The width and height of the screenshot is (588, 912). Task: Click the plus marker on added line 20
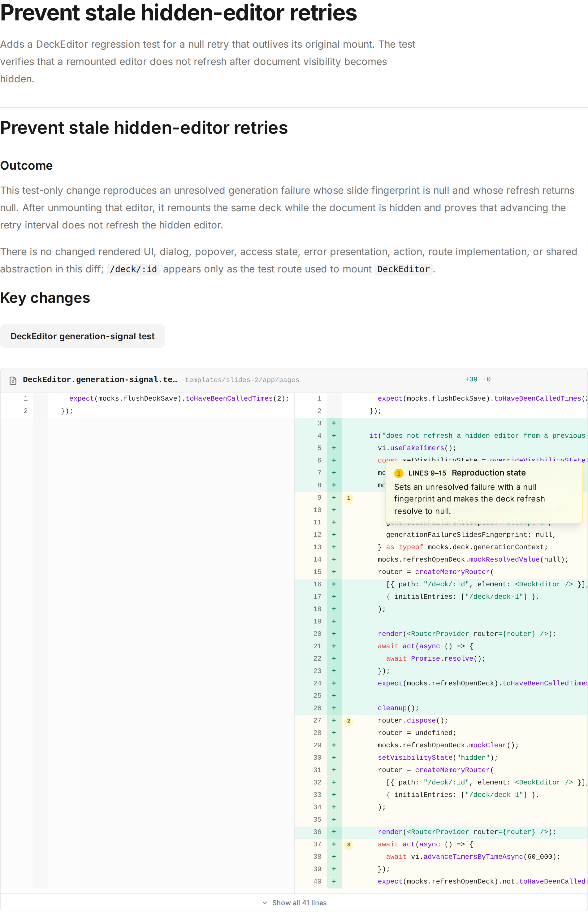click(x=334, y=634)
